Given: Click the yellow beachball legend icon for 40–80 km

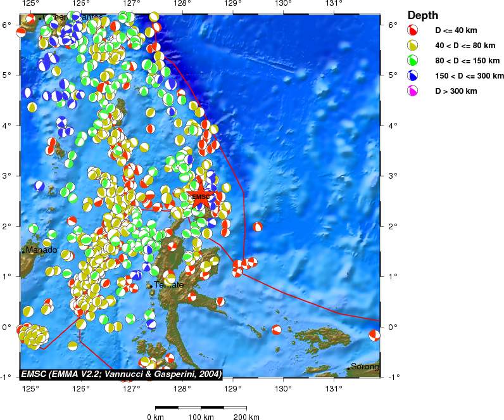Looking at the screenshot, I should click(x=413, y=46).
